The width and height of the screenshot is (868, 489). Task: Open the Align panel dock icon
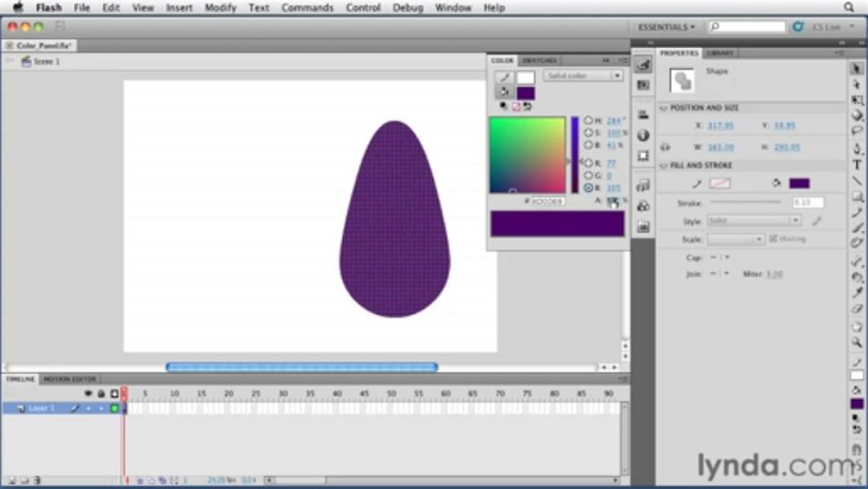[643, 115]
